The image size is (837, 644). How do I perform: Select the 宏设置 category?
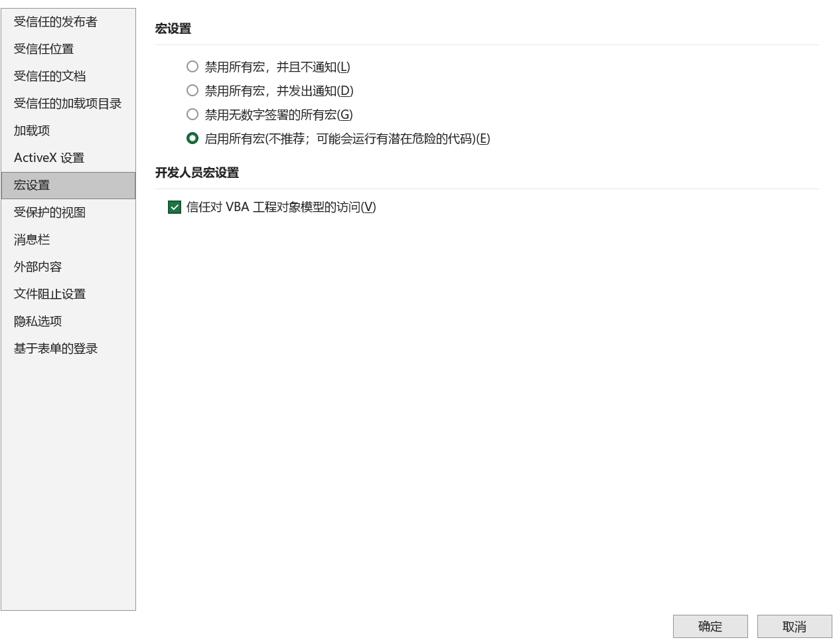tap(31, 185)
